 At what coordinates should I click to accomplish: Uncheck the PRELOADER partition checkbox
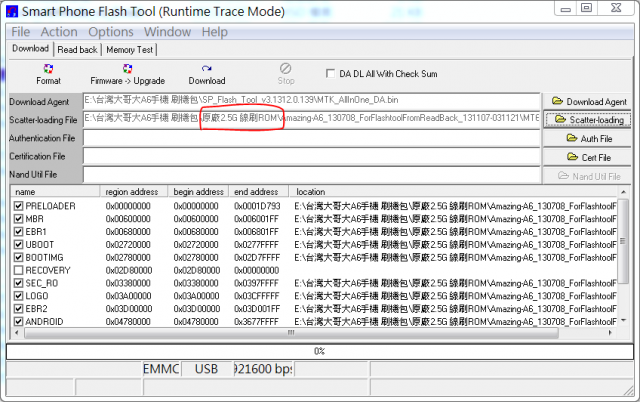[18, 206]
